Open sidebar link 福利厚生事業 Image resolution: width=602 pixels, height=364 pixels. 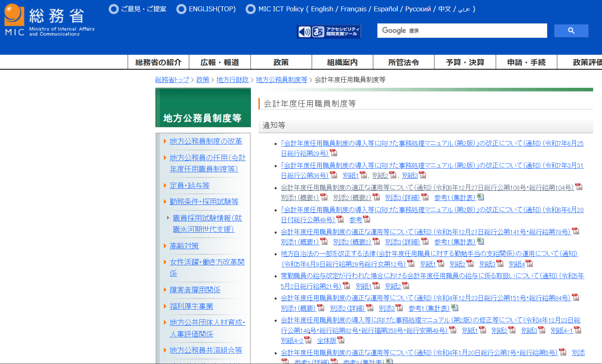pyautogui.click(x=191, y=306)
